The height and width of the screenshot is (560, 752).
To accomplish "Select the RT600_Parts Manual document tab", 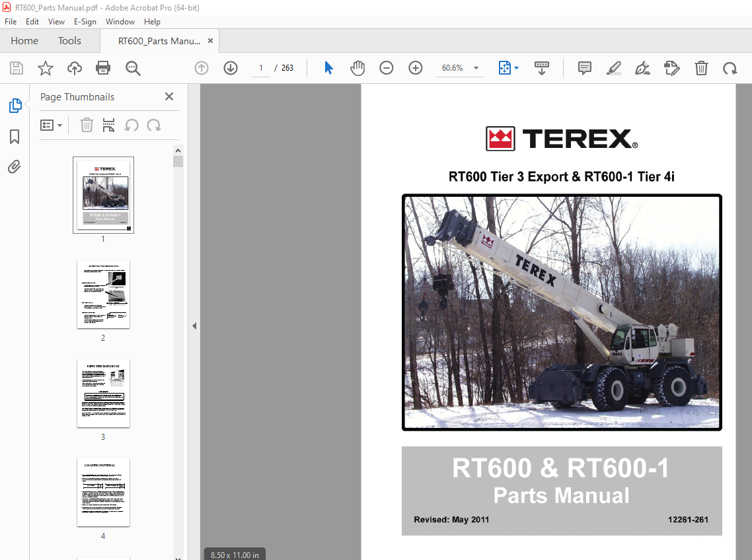I will (x=159, y=41).
